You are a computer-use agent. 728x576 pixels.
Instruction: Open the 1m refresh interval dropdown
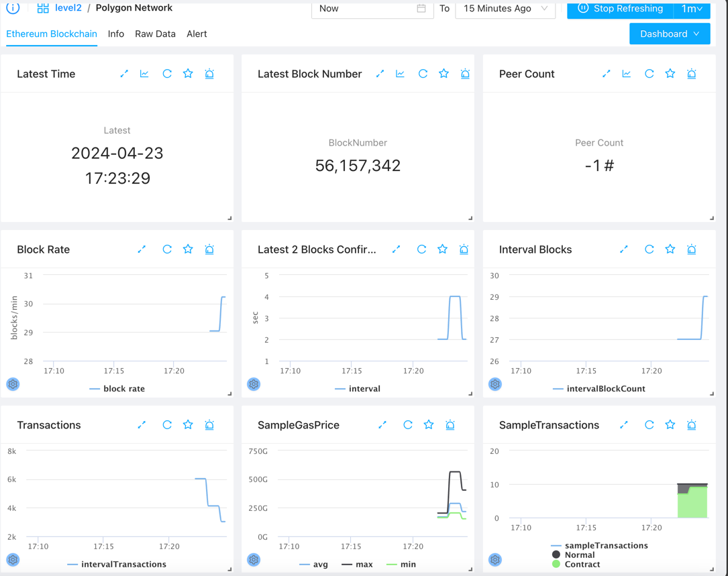[x=692, y=9]
